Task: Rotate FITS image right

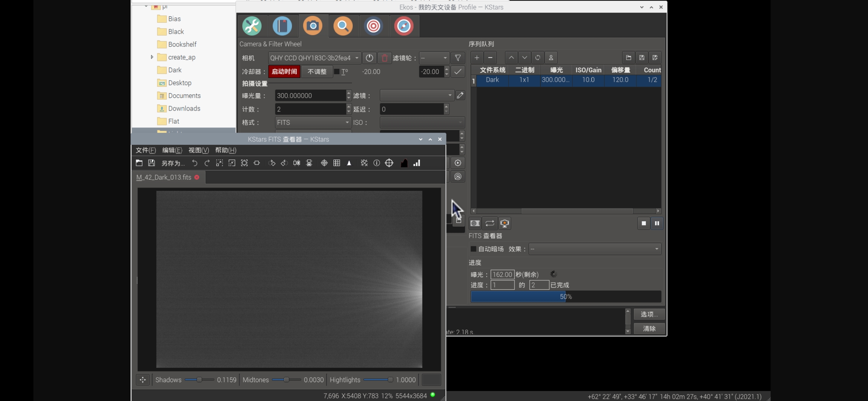Action: click(272, 163)
